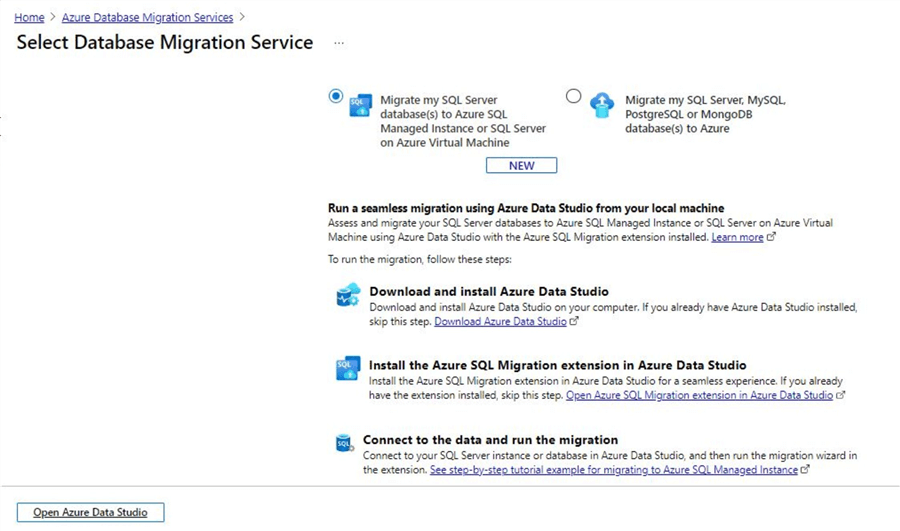Open step-by-step tutorial for Azure SQL Managed Instance
Screen dimensions: 900x531
[614, 470]
